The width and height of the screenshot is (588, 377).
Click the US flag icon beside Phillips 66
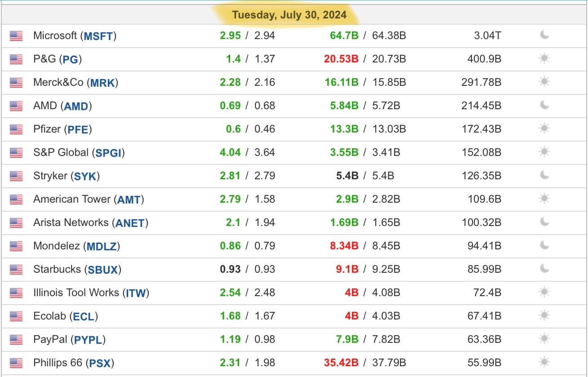click(16, 363)
